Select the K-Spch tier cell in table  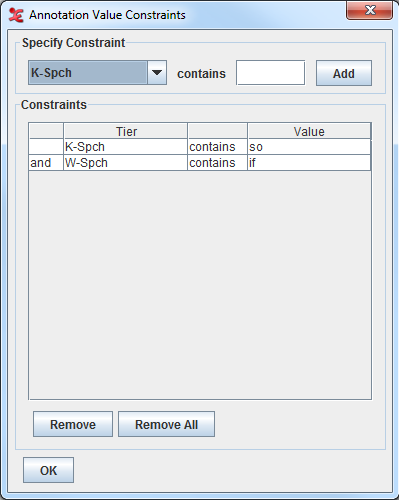(126, 147)
